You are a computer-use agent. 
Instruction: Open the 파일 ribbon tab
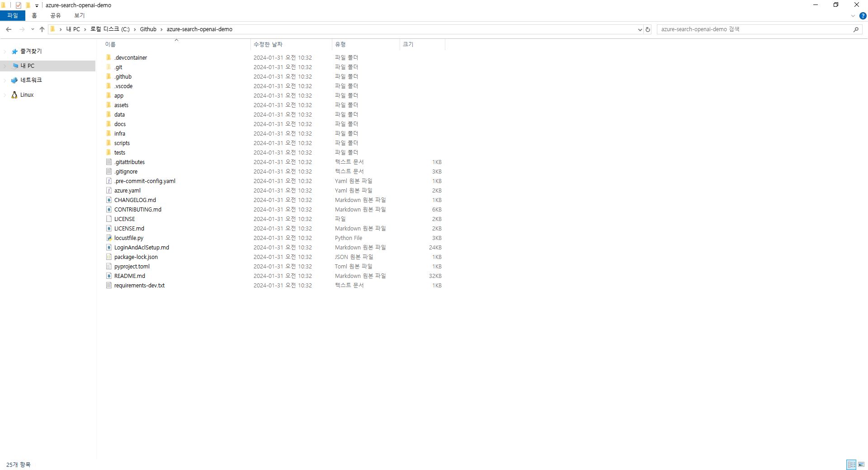coord(13,15)
